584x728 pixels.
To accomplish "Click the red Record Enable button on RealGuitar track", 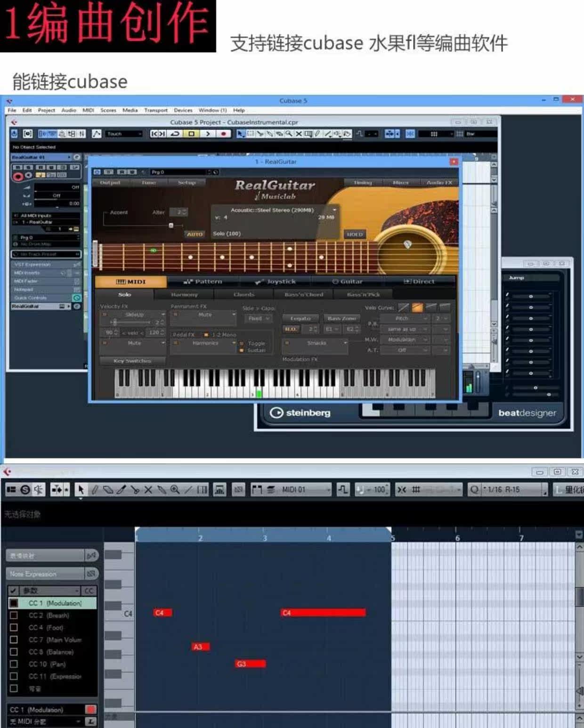I will pos(17,177).
